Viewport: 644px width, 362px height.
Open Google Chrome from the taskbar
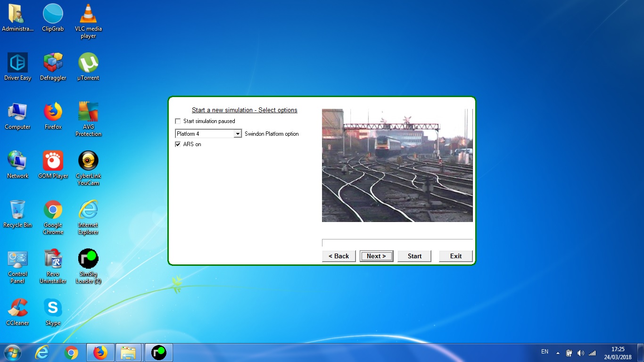71,353
